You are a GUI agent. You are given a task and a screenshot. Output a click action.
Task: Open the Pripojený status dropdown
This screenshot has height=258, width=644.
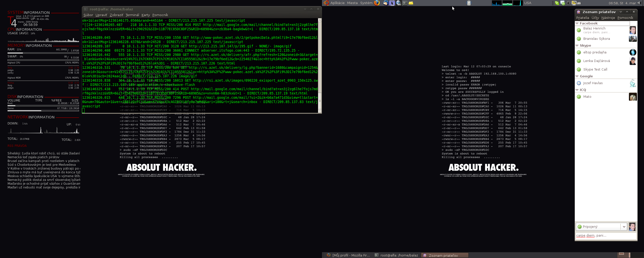[x=601, y=227]
